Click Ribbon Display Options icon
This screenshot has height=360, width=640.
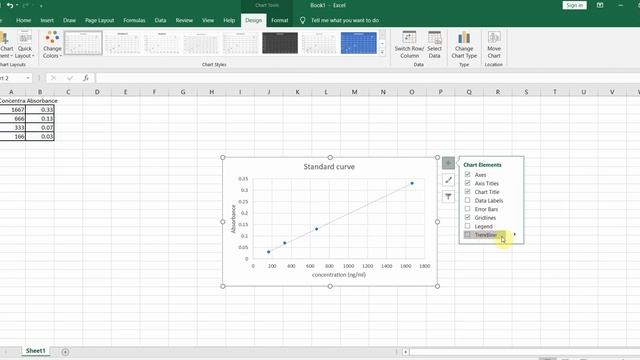(x=600, y=5)
